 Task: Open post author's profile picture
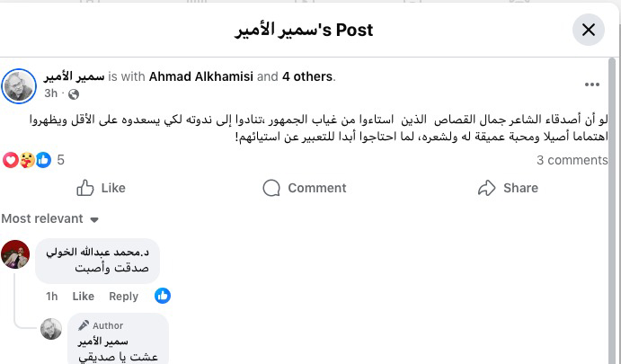(x=19, y=85)
